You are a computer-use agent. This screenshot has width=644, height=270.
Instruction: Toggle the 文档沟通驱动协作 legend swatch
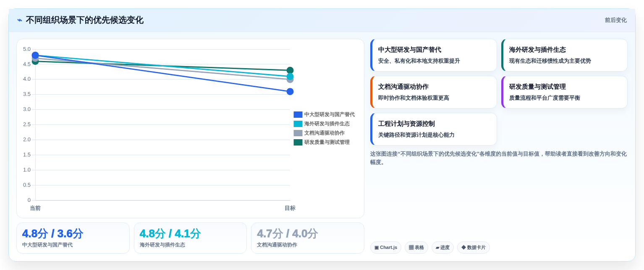pyautogui.click(x=298, y=133)
